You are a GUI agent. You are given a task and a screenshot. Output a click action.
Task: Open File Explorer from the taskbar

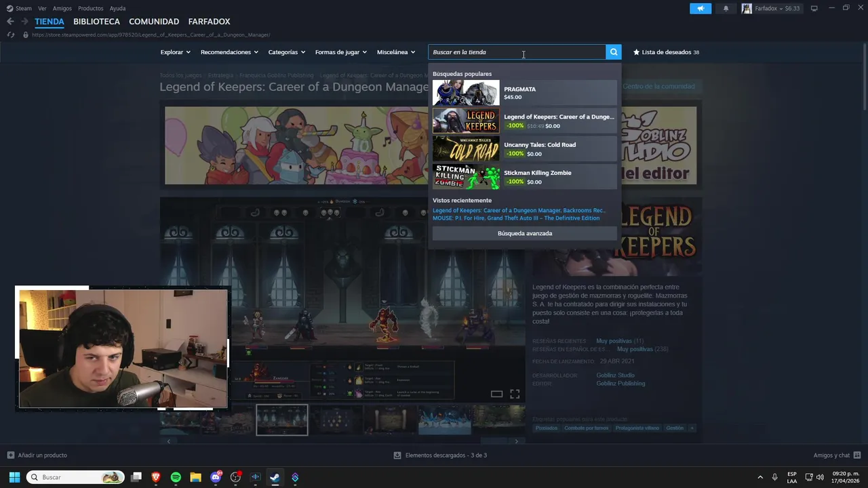point(195,477)
